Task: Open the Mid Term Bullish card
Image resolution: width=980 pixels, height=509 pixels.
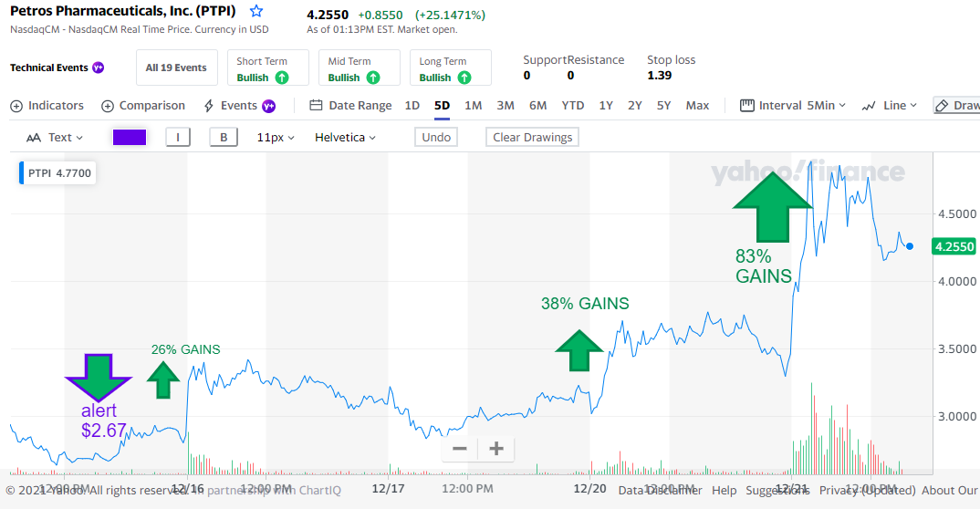Action: pos(360,68)
